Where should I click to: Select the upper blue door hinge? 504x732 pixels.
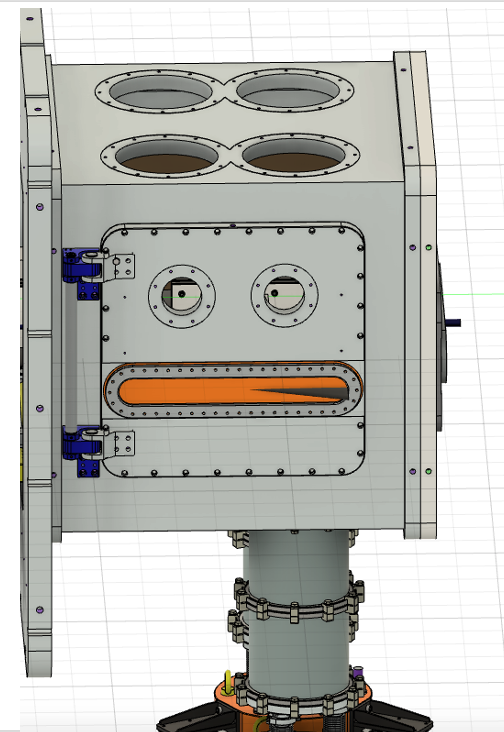[x=83, y=273]
